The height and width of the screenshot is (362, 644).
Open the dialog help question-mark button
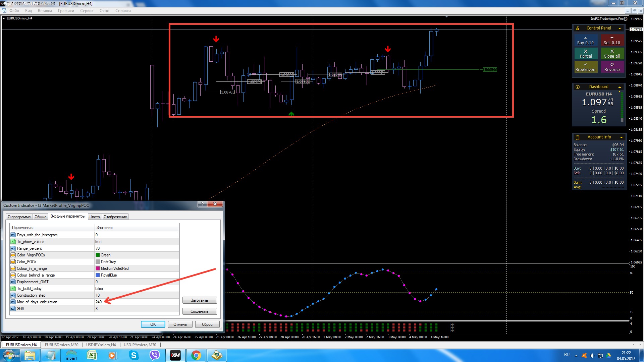click(202, 204)
